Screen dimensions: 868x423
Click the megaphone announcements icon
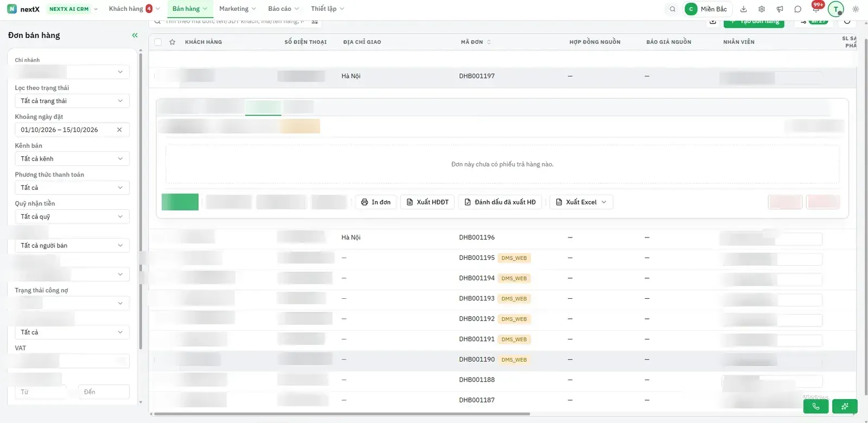coord(780,9)
